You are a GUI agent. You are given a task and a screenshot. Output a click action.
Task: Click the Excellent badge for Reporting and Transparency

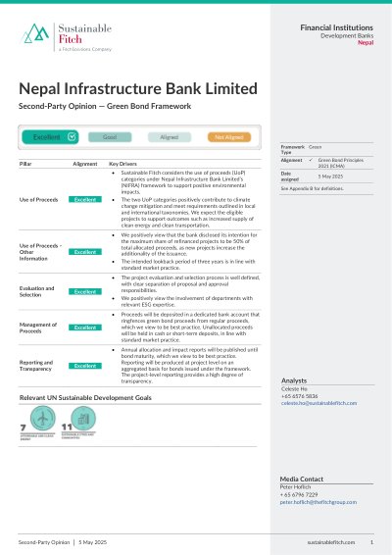pos(85,366)
